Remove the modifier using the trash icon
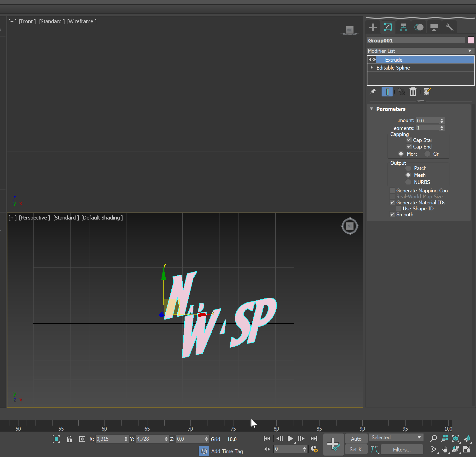476x457 pixels. click(x=413, y=92)
